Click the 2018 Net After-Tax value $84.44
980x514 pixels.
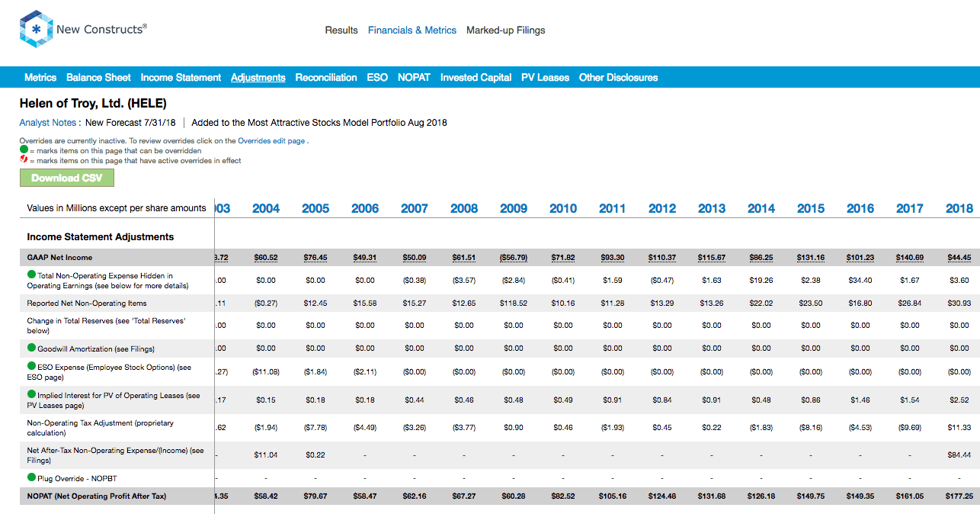[x=959, y=455]
